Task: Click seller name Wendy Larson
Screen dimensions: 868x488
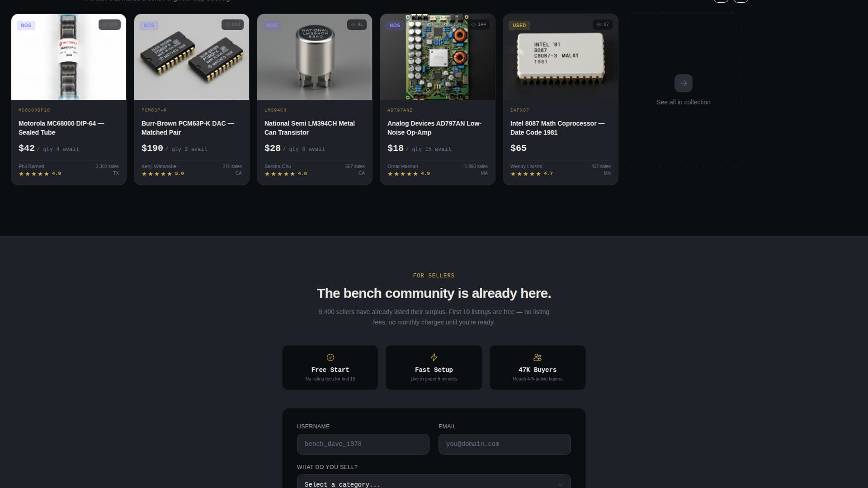Action: click(x=526, y=167)
